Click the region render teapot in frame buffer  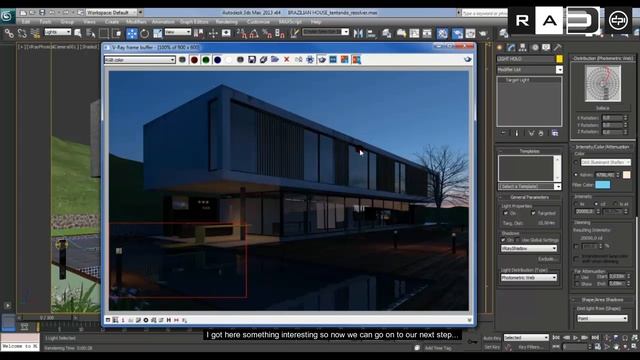click(x=322, y=60)
